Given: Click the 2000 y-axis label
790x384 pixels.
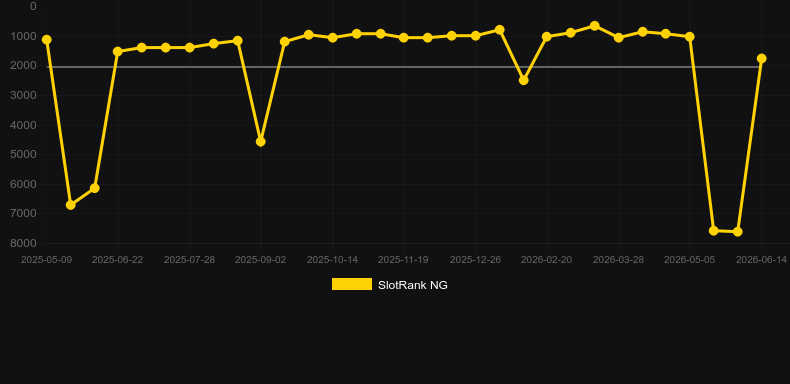Looking at the screenshot, I should point(24,66).
